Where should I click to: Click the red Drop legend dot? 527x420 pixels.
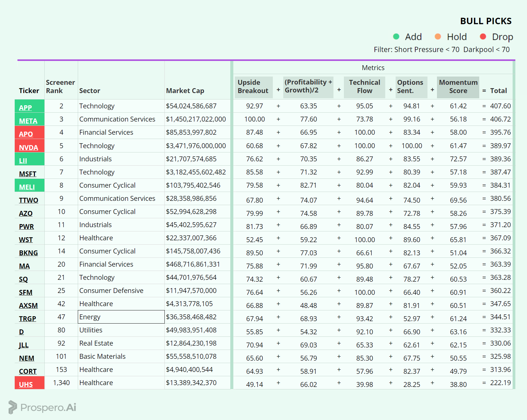[483, 36]
